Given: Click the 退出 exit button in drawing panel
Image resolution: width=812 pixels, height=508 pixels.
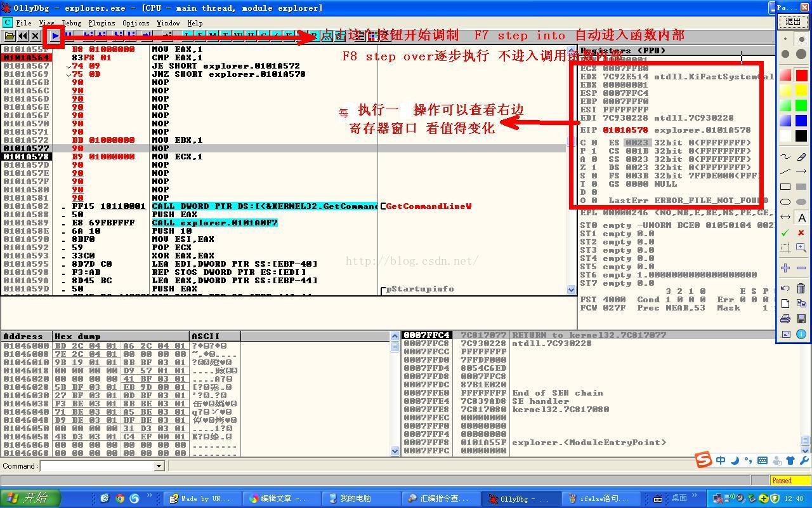Looking at the screenshot, I should (x=793, y=21).
